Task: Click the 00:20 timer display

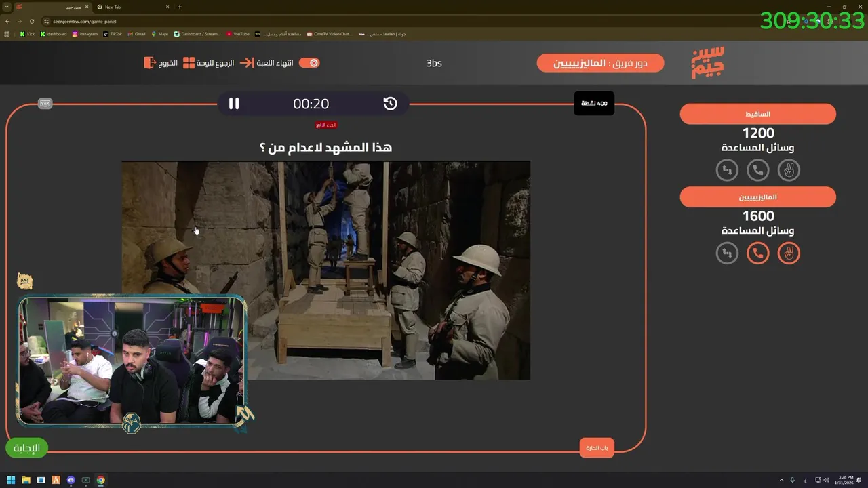Action: 311,104
